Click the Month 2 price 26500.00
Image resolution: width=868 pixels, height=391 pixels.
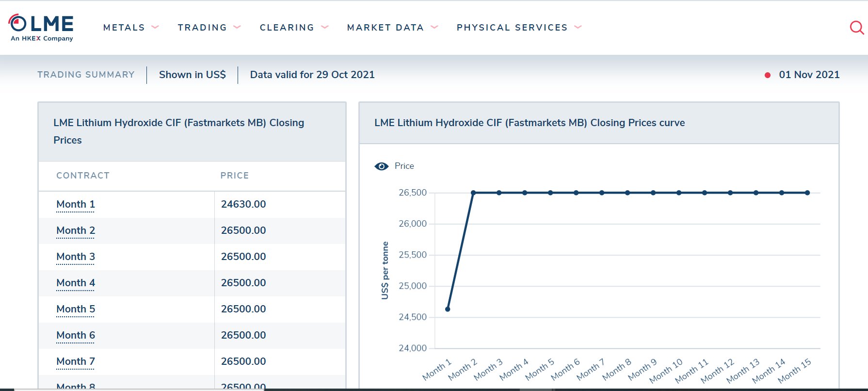pos(243,230)
